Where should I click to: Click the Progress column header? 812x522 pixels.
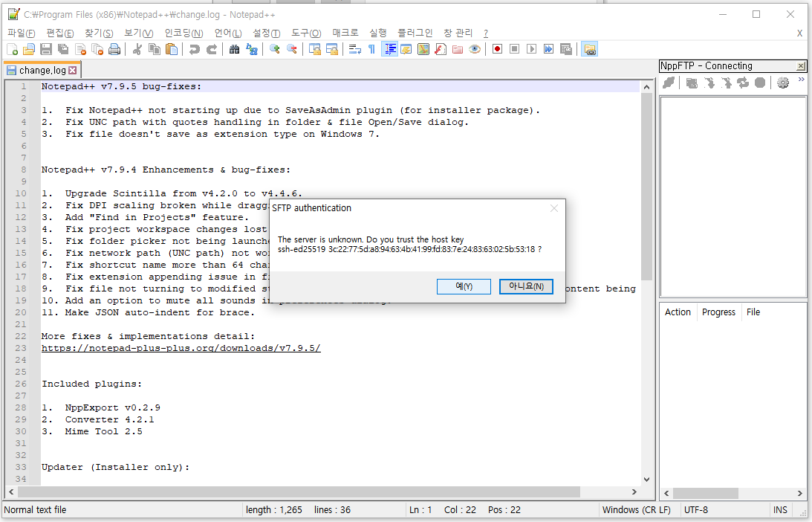point(719,312)
